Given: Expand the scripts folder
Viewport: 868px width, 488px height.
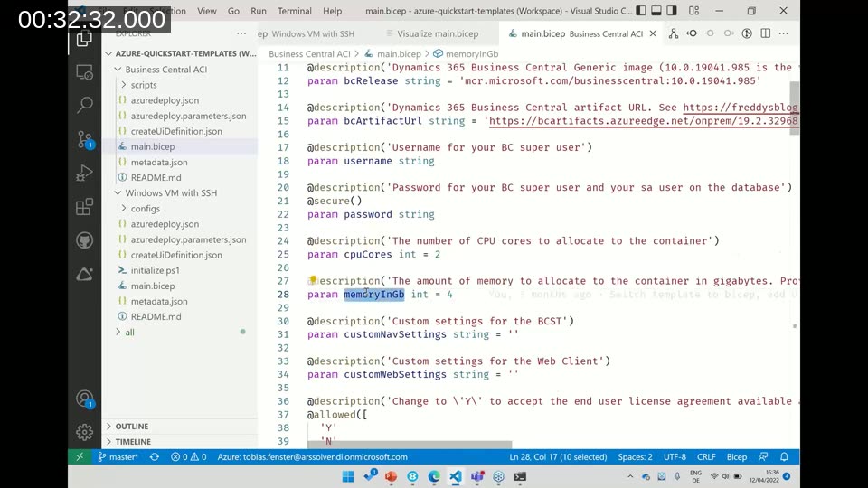Looking at the screenshot, I should click(144, 85).
